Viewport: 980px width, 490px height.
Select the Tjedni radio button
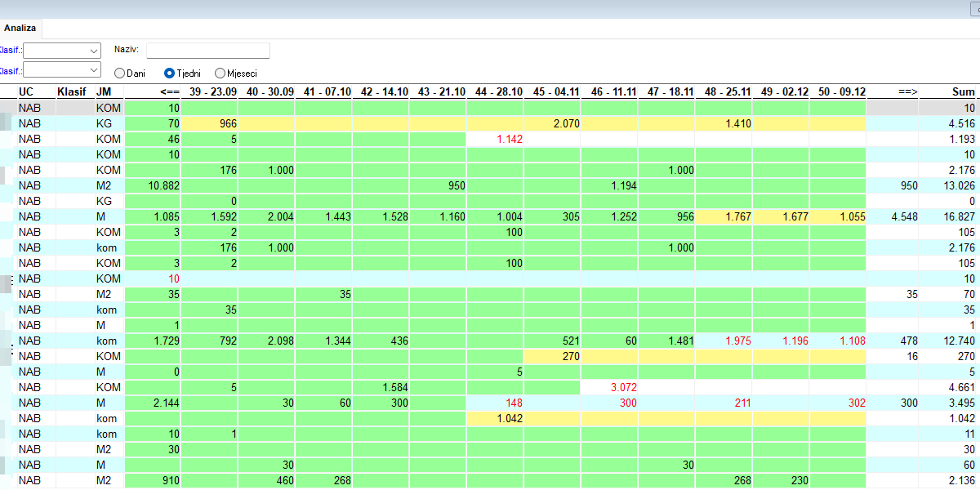(x=170, y=73)
